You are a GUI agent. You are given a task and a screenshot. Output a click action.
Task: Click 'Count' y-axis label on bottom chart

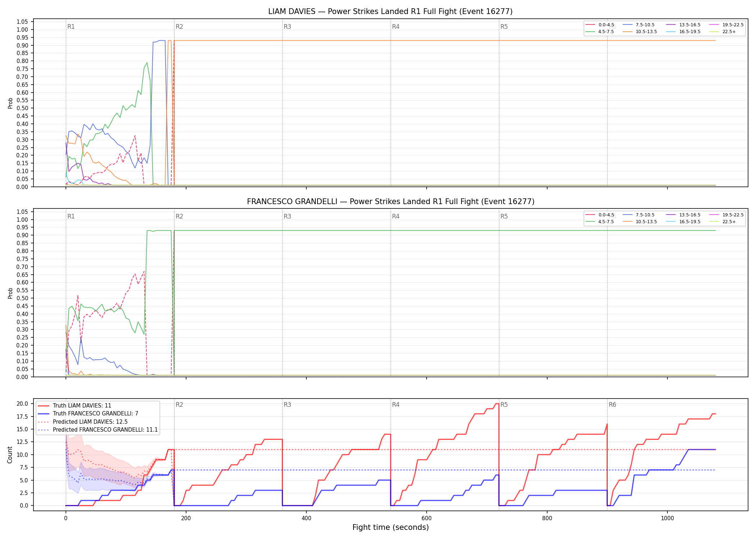[10, 455]
